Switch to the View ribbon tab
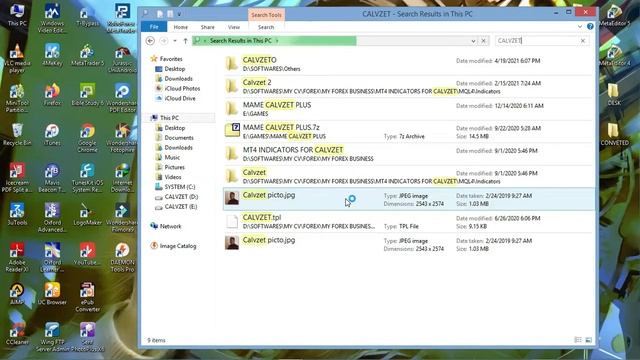 pyautogui.click(x=234, y=27)
